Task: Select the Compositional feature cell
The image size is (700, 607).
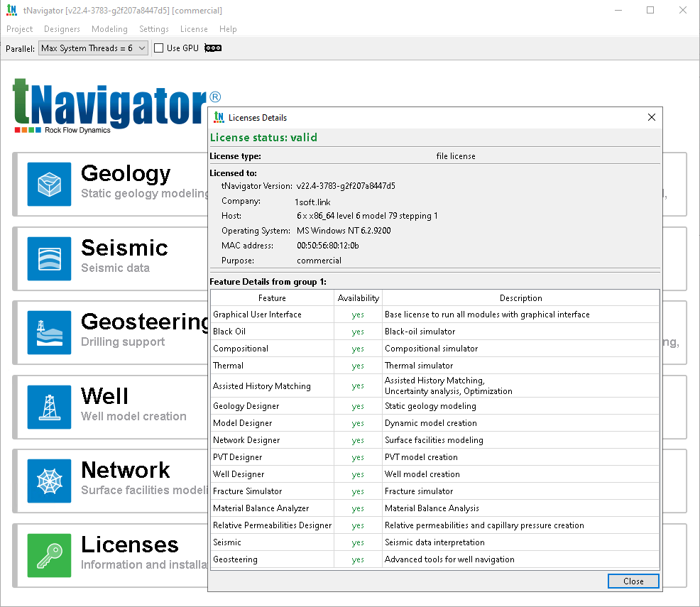Action: point(273,349)
